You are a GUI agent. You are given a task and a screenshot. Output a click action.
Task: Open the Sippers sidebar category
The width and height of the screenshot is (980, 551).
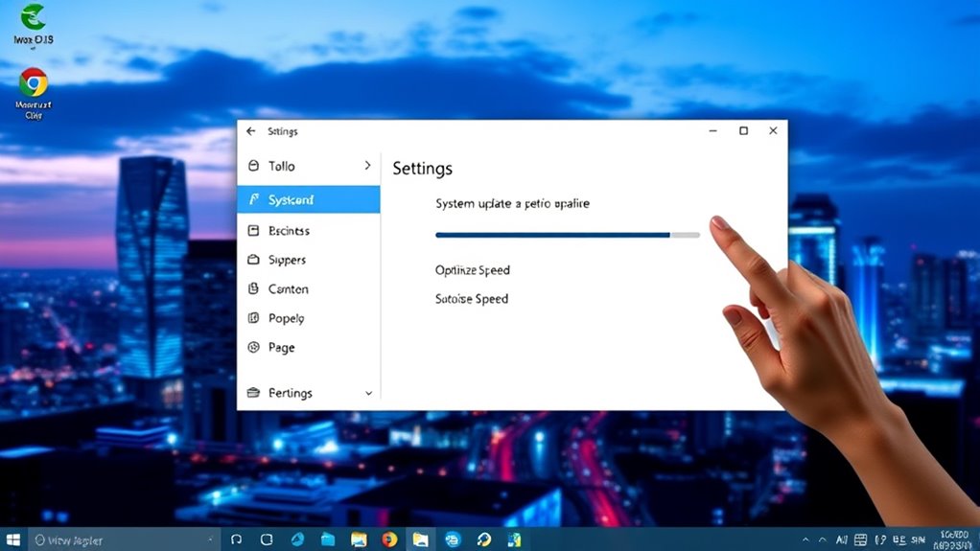tap(309, 260)
